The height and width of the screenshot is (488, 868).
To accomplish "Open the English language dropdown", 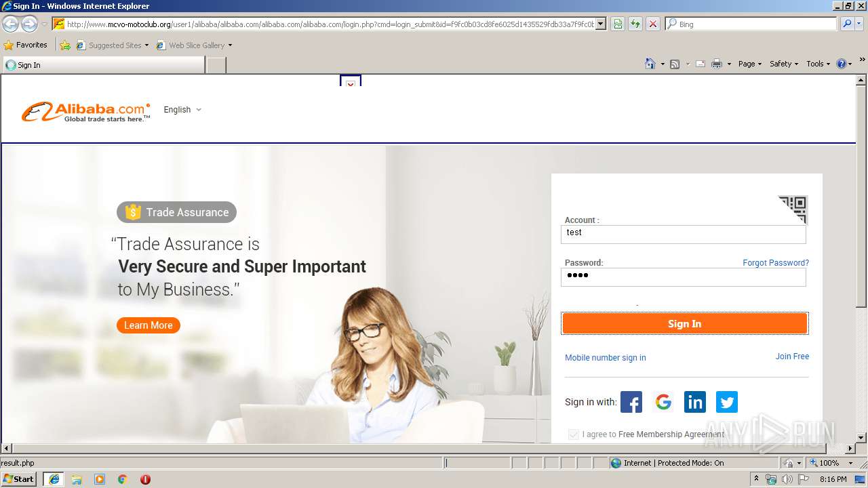I will coord(182,110).
